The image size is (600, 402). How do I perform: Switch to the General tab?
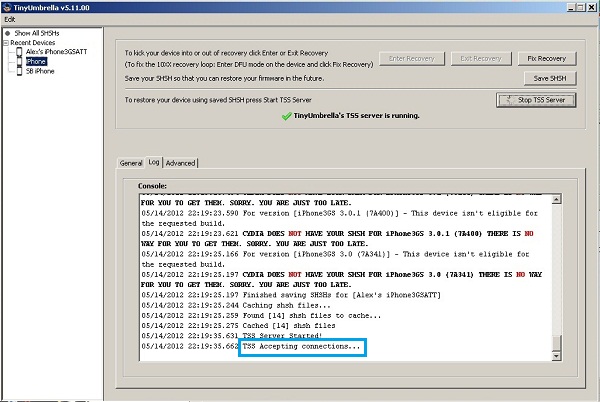(131, 163)
